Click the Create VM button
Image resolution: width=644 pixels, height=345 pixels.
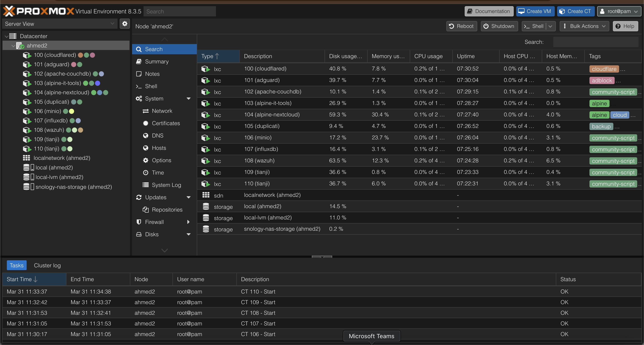pyautogui.click(x=535, y=11)
